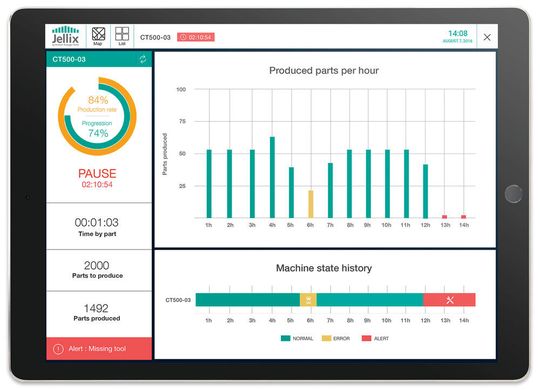Click the CT500-03 row label in state history
Image resolution: width=540 pixels, height=390 pixels.
pos(178,300)
